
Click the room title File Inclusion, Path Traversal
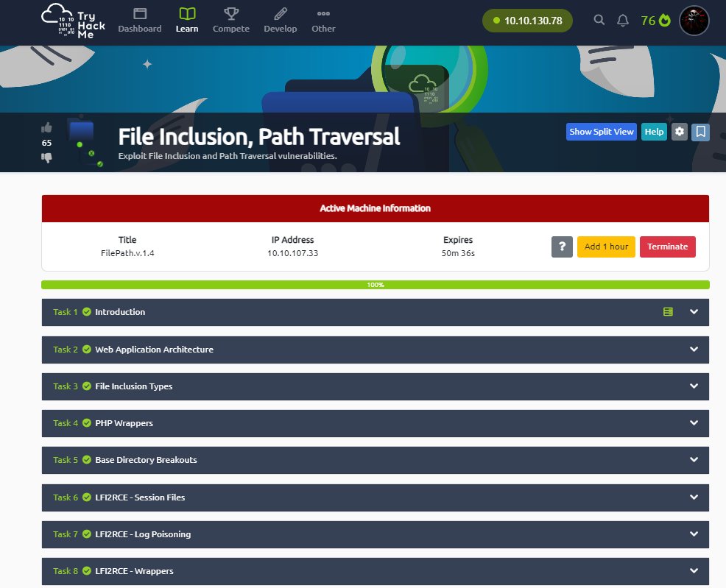click(259, 137)
